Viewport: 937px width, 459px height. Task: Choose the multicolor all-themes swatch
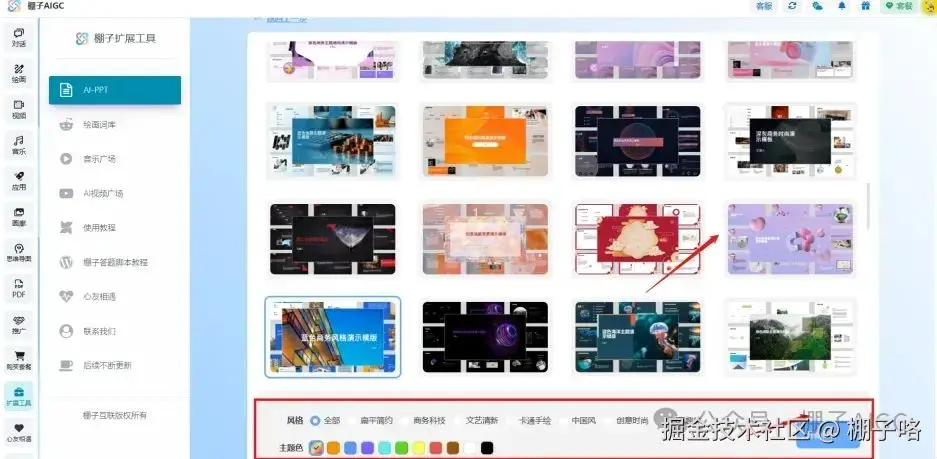(317, 448)
